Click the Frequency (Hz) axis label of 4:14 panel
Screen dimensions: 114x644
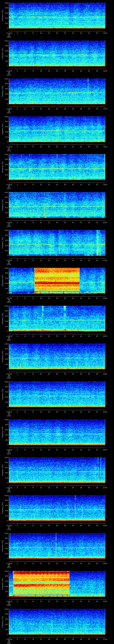click(x=3, y=16)
